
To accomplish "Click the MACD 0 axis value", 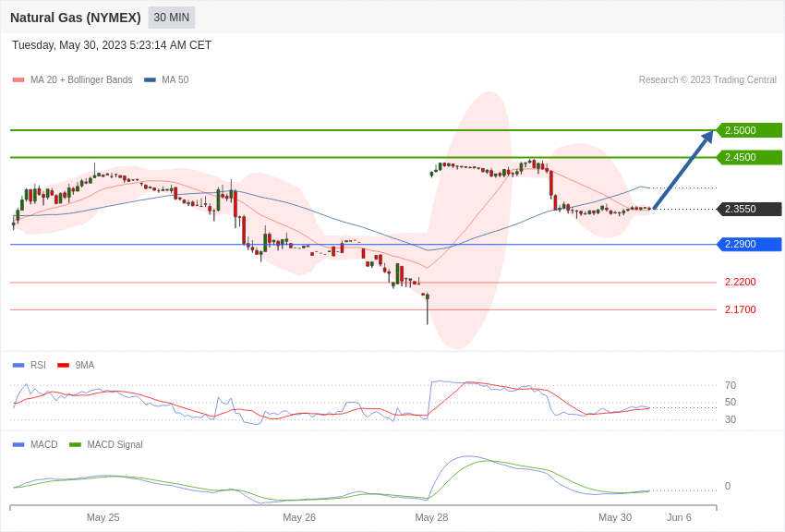I will (728, 486).
